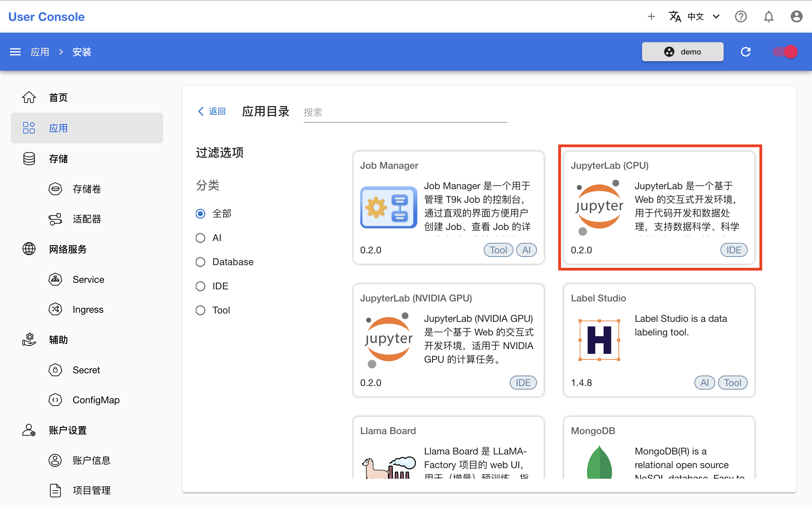The image size is (812, 508).
Task: Select 应用 in the sidebar
Action: click(87, 128)
